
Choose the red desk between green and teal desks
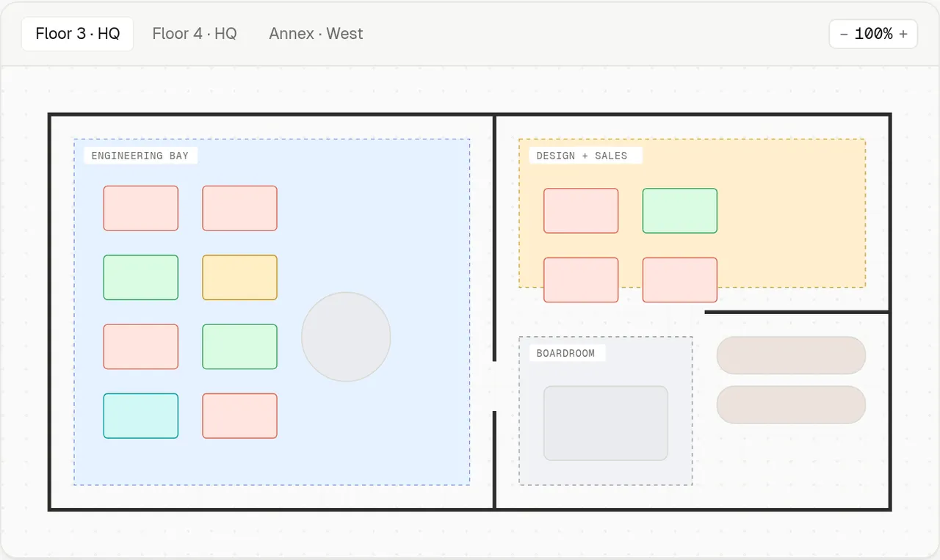140,346
